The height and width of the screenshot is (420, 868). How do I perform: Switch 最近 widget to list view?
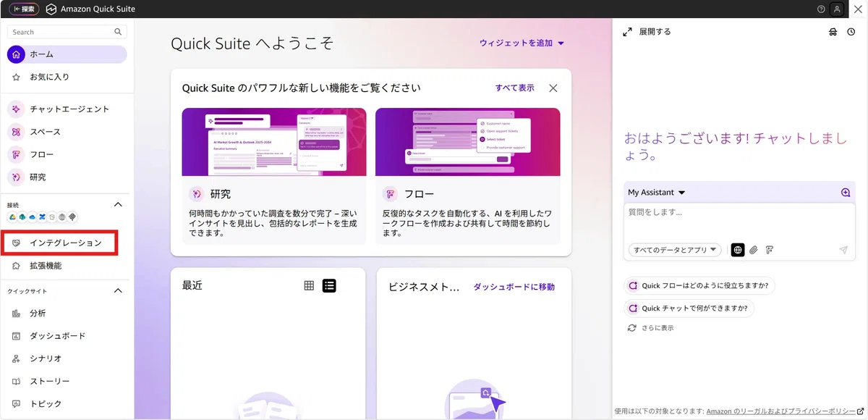click(329, 285)
